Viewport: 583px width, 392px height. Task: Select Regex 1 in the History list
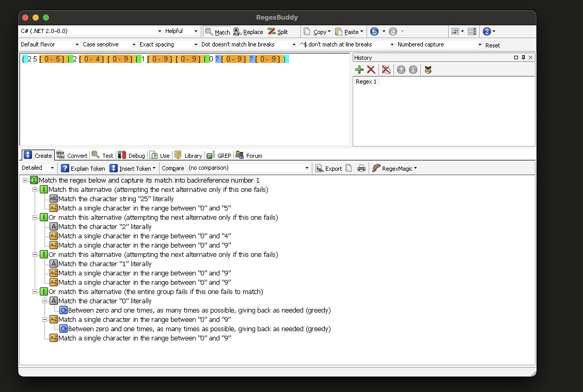click(x=366, y=81)
